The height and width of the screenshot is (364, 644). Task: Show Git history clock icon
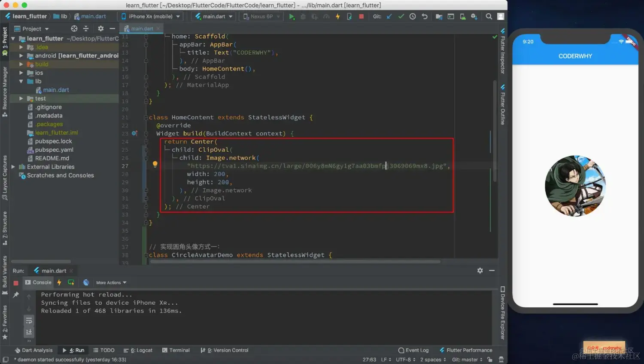pyautogui.click(x=413, y=16)
